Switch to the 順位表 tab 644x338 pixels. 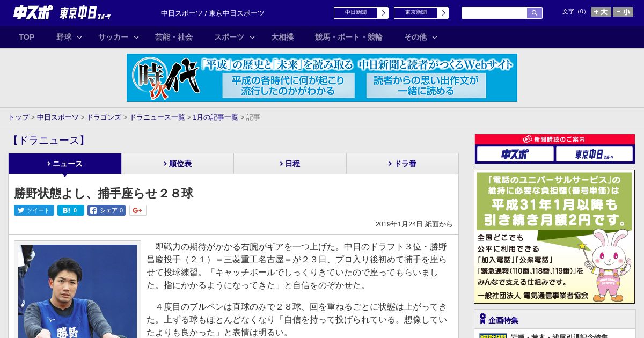[178, 164]
